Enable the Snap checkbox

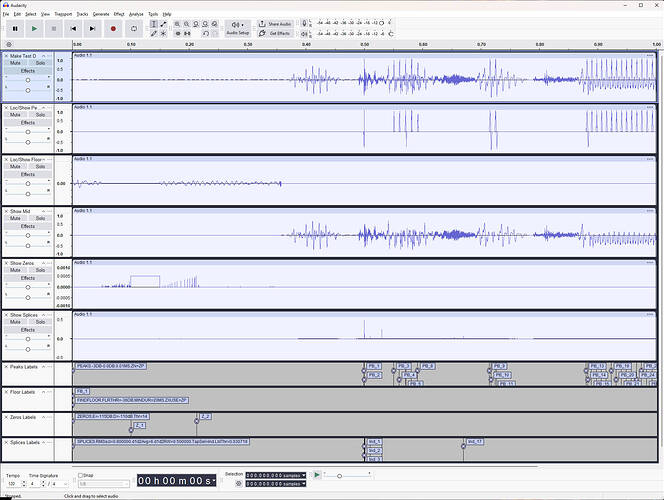tap(80, 475)
